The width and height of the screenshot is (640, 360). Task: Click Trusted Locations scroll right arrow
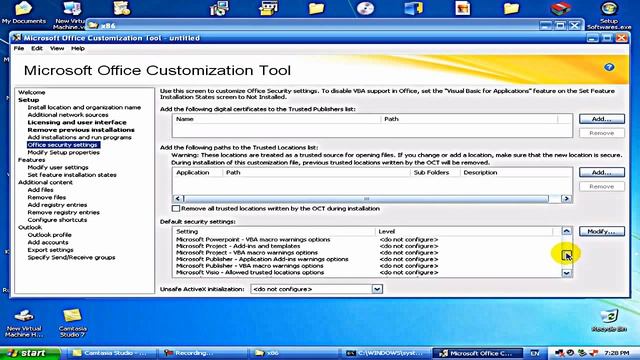(x=566, y=199)
